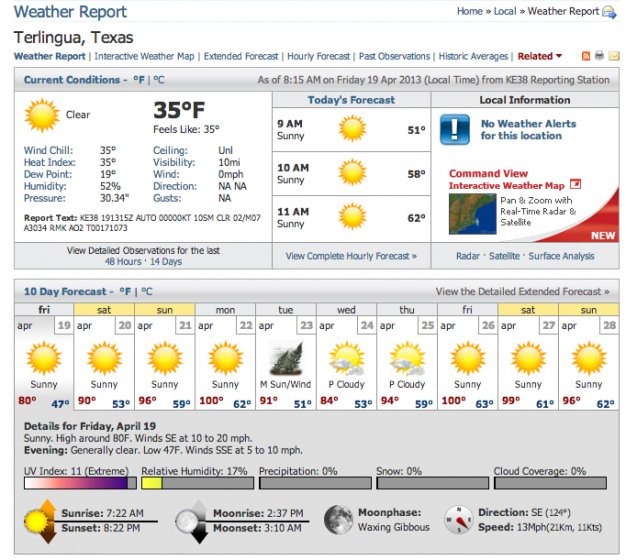Open View the Detailed Extended Forecast

point(521,292)
